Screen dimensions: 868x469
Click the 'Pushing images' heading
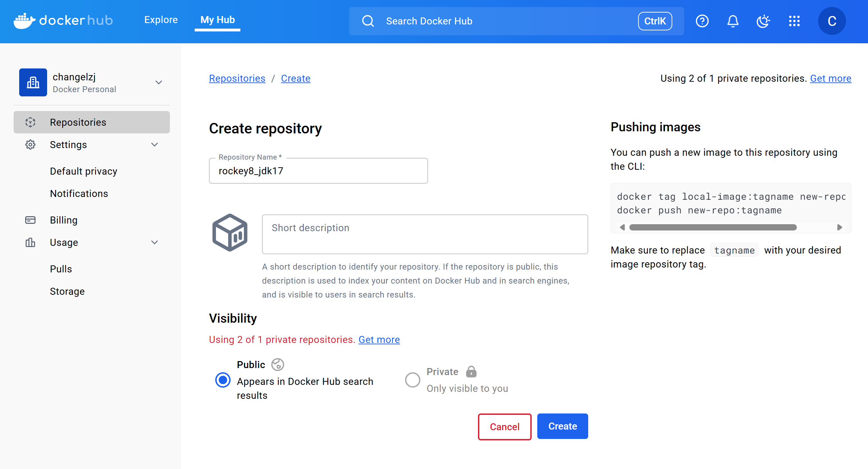coord(656,127)
